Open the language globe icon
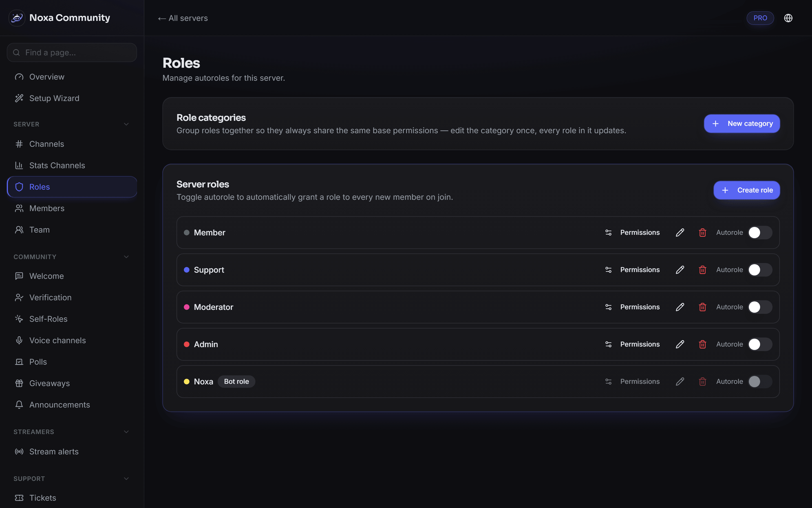812x508 pixels. click(x=788, y=18)
